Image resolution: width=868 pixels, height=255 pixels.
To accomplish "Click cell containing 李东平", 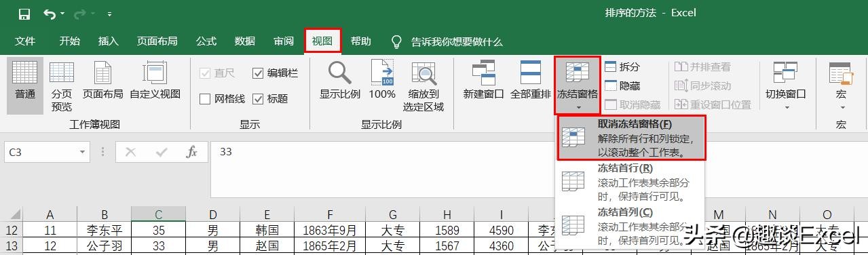I will (x=104, y=230).
